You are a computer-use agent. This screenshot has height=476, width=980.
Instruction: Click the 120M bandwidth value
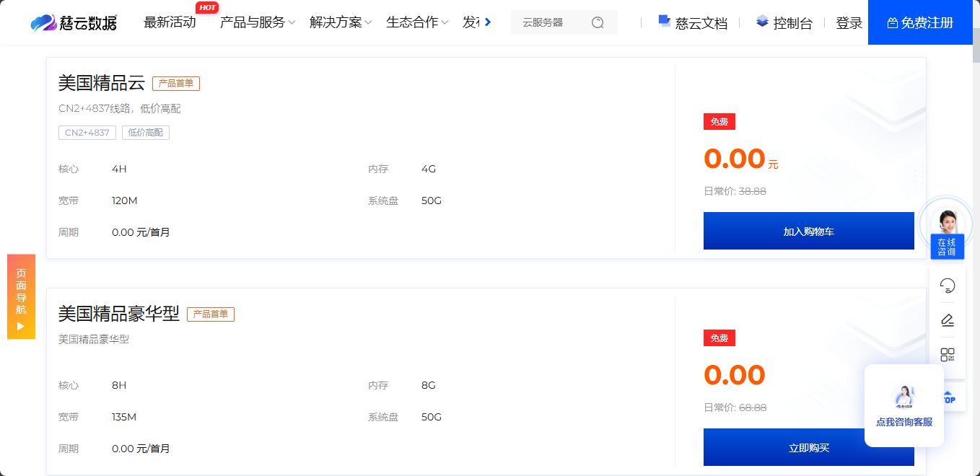[x=125, y=200]
